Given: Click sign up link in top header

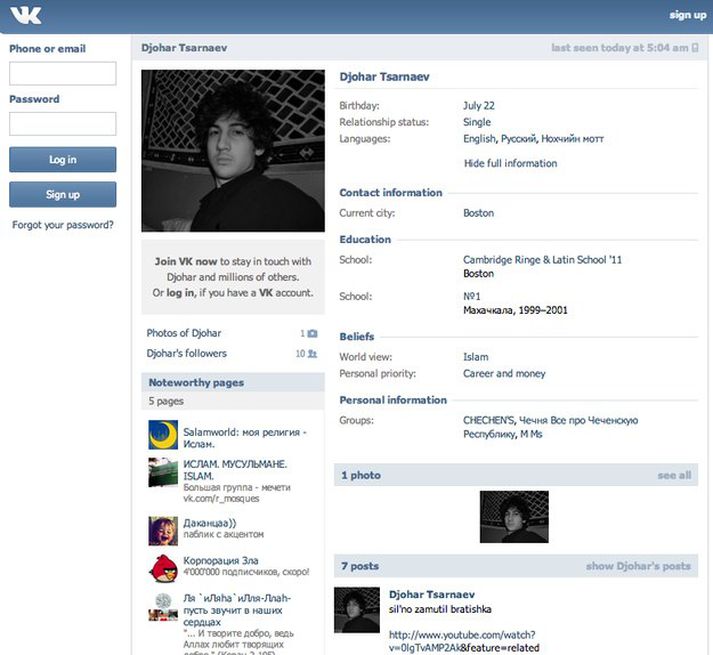Looking at the screenshot, I should point(688,15).
